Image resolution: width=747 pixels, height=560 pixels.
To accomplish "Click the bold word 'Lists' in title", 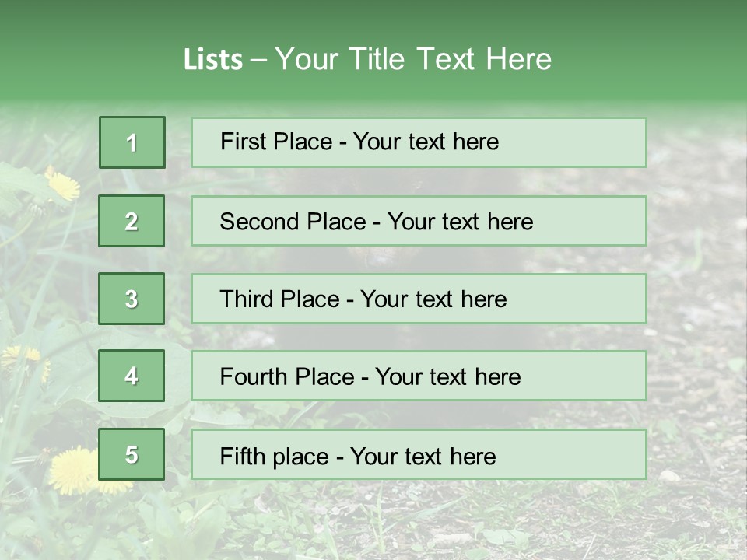I will tap(213, 59).
